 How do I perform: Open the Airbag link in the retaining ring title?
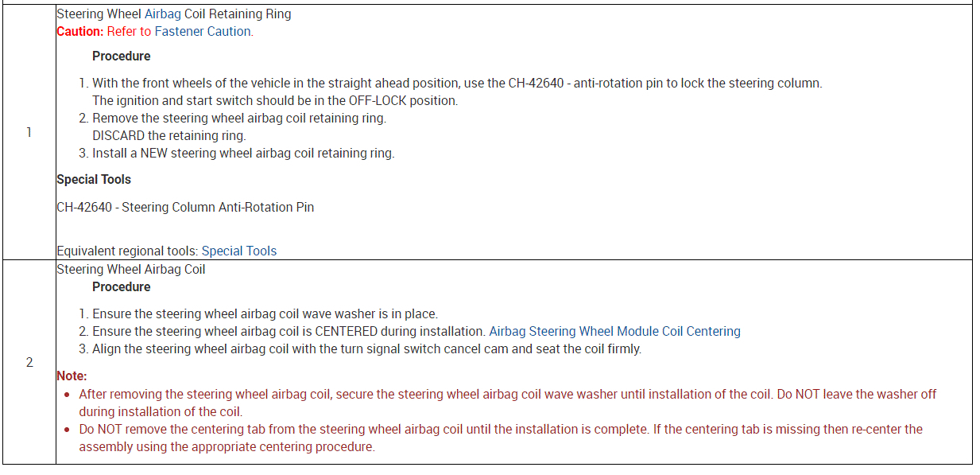click(x=162, y=14)
